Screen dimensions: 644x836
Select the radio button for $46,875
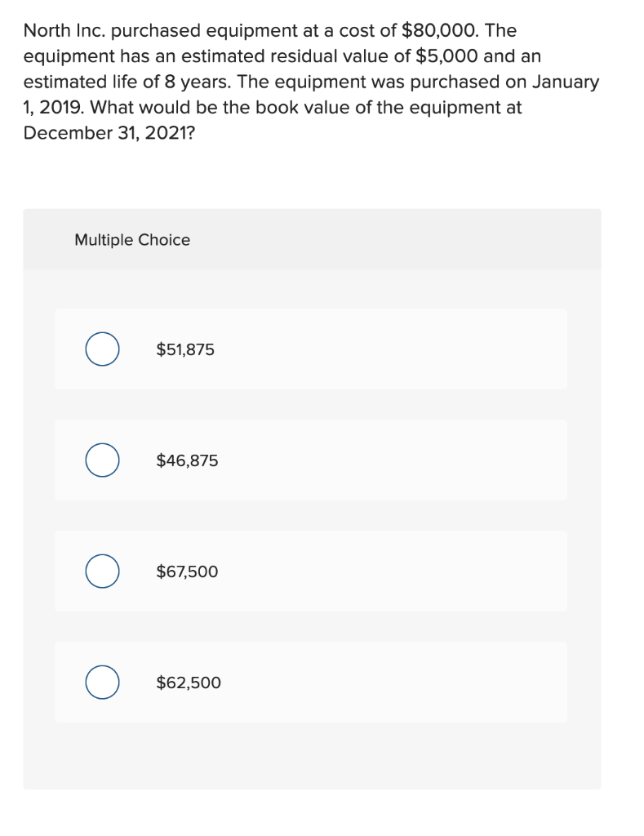pyautogui.click(x=101, y=460)
